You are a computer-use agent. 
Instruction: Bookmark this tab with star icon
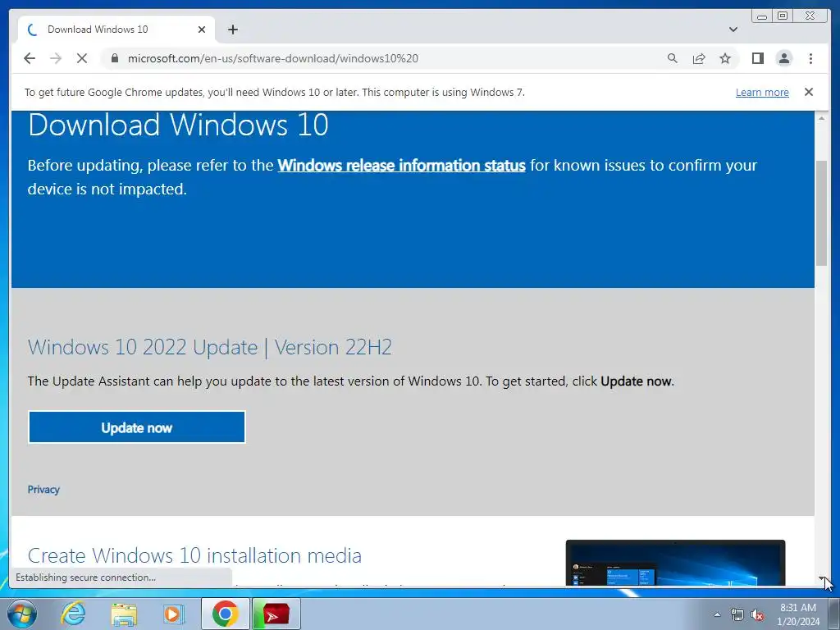pos(725,58)
